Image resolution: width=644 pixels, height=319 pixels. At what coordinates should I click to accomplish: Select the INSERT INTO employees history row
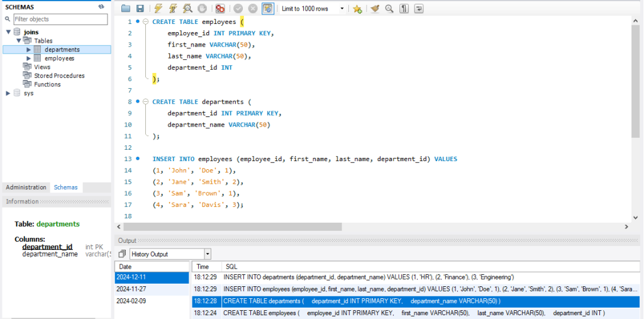tap(416, 289)
